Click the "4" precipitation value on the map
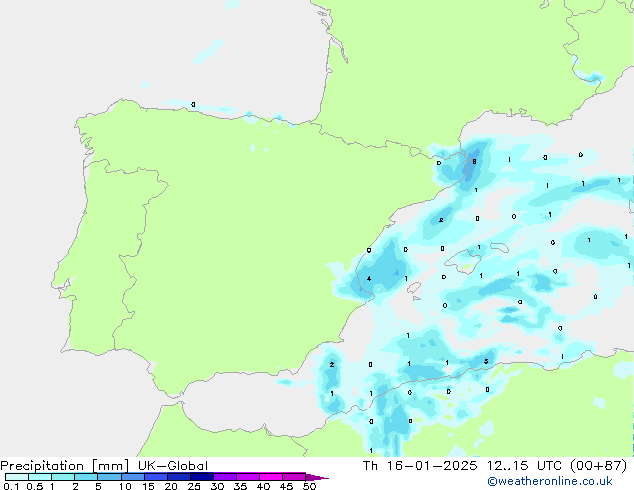The height and width of the screenshot is (490, 634). click(369, 279)
